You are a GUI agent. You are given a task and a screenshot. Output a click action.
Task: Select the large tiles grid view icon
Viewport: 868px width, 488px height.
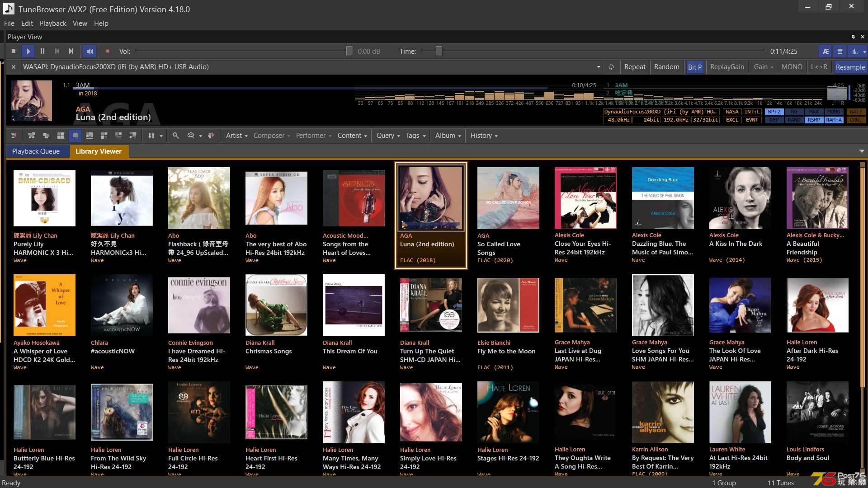[x=61, y=136]
